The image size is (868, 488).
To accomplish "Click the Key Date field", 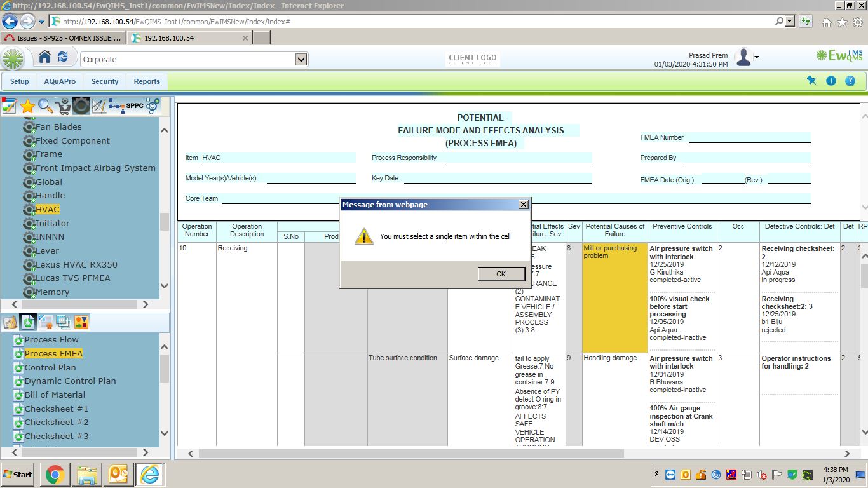I will pyautogui.click(x=498, y=178).
